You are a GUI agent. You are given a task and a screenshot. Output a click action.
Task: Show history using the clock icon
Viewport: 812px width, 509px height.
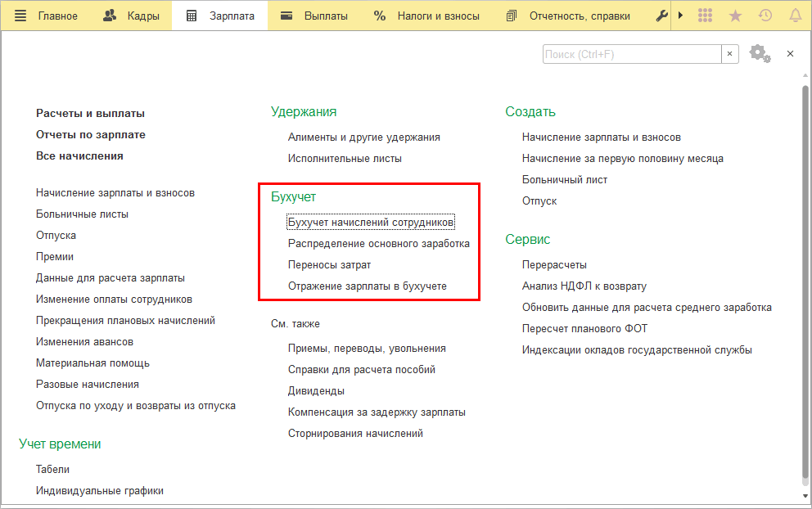[x=765, y=16]
